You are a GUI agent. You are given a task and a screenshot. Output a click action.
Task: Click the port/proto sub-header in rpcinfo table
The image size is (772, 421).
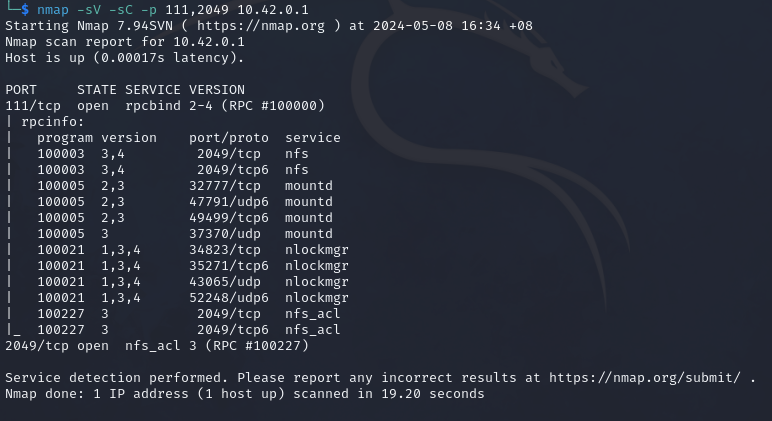(x=229, y=137)
